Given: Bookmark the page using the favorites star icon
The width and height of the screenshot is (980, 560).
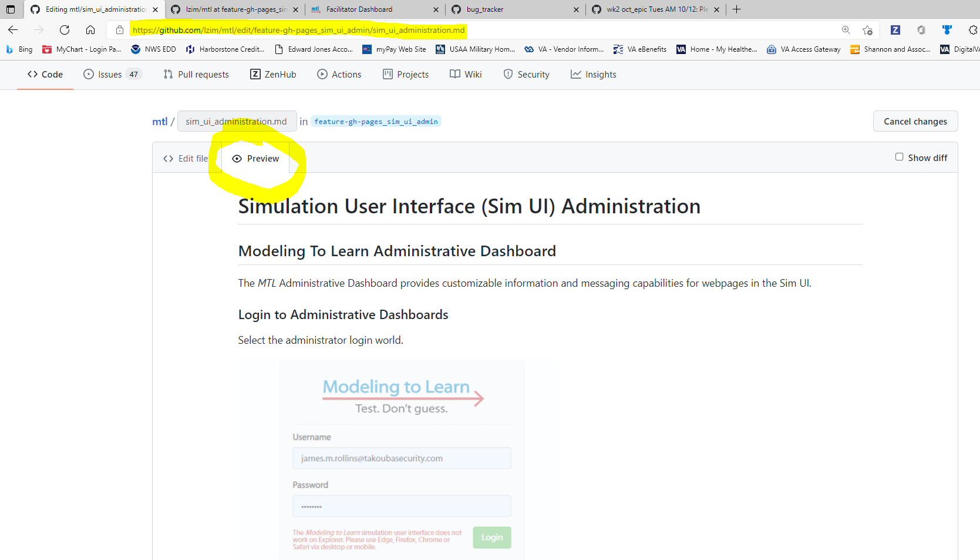Looking at the screenshot, I should tap(867, 29).
